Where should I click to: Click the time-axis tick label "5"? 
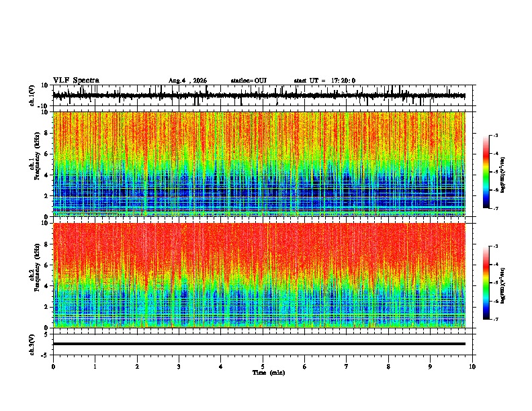(x=263, y=367)
